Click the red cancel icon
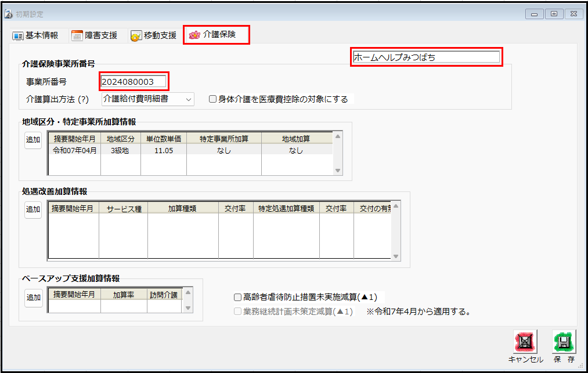This screenshot has width=588, height=373. 525,342
